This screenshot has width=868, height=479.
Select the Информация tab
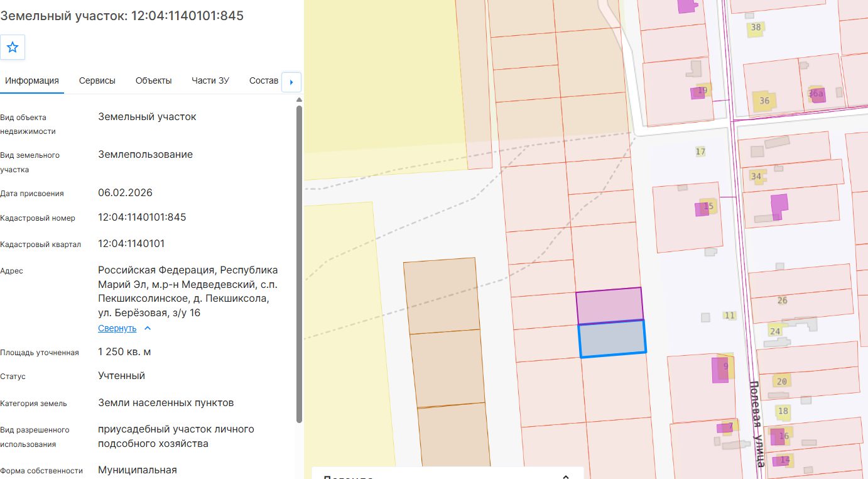pos(32,80)
